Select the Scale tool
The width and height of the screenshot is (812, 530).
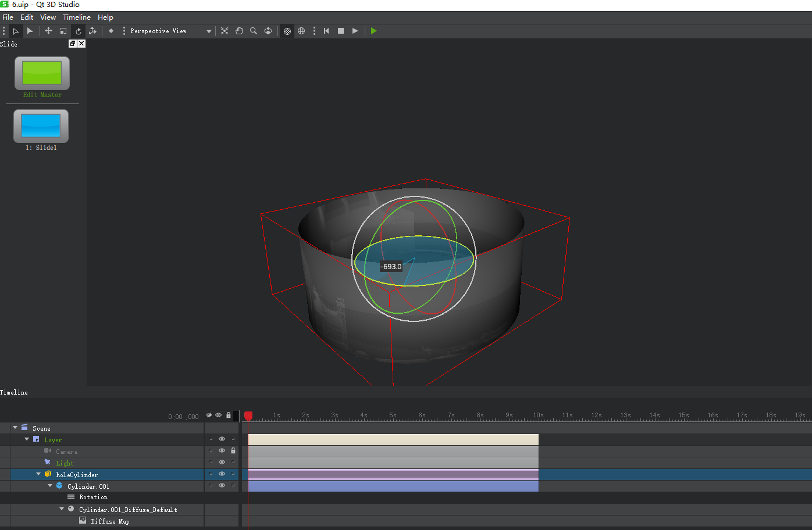coord(63,31)
